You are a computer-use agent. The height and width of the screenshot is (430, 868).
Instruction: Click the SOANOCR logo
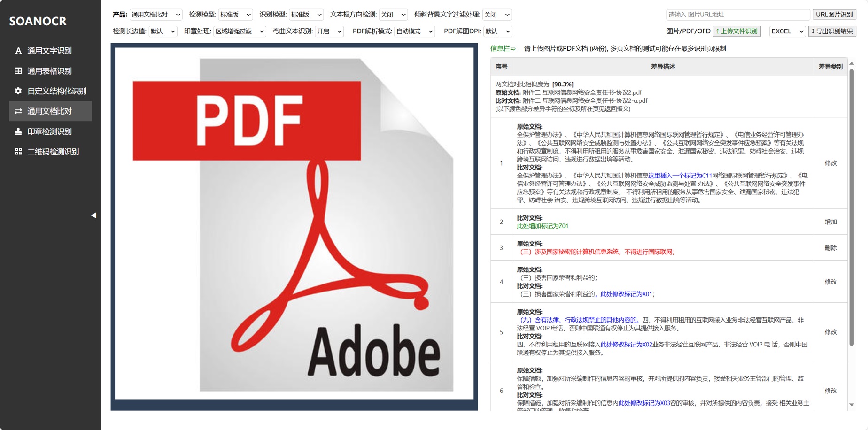(x=38, y=21)
